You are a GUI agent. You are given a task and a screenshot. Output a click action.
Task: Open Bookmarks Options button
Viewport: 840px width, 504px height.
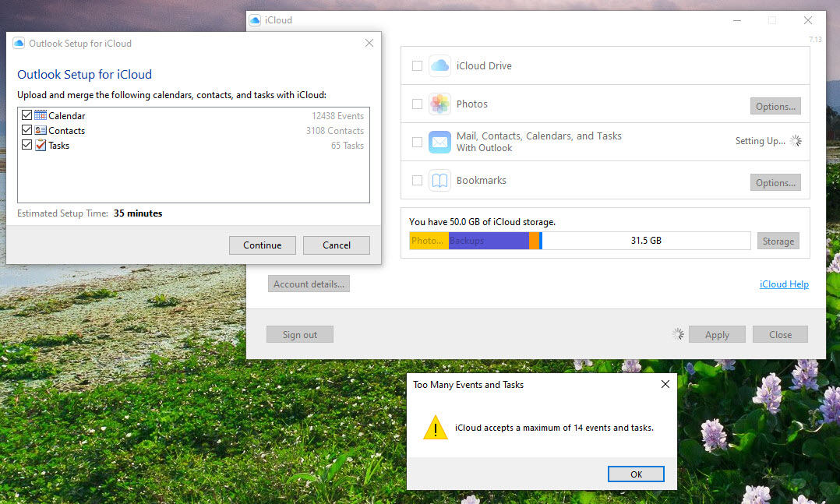[x=775, y=182]
